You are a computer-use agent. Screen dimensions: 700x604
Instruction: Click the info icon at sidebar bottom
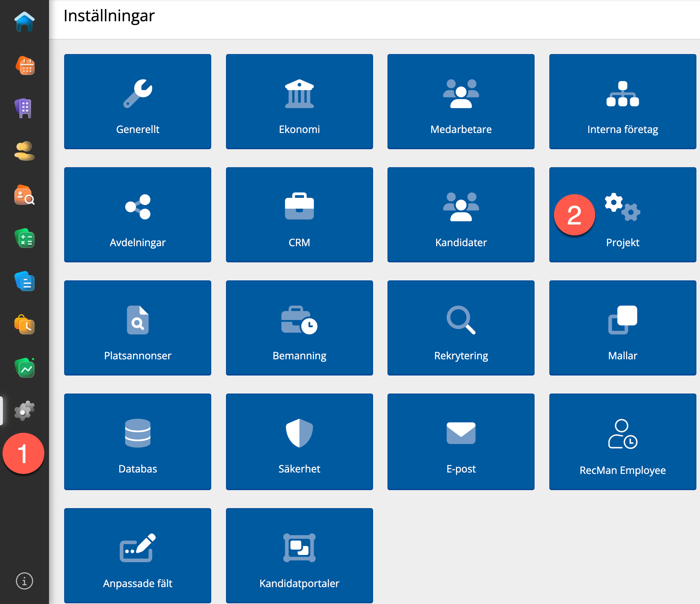(25, 581)
